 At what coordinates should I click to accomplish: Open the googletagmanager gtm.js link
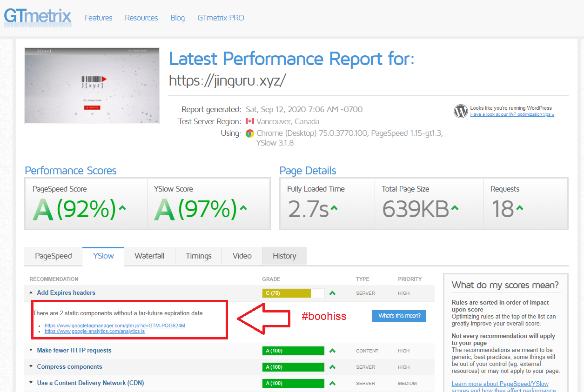pyautogui.click(x=115, y=326)
